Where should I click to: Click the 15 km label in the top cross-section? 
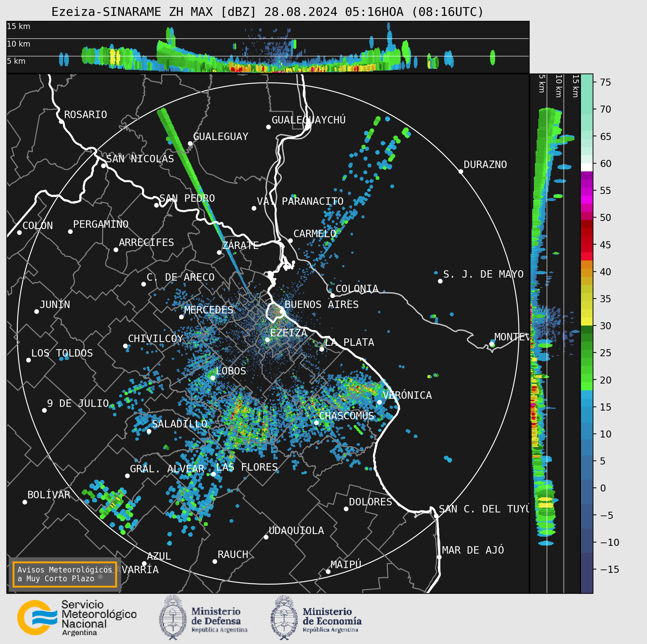click(x=19, y=26)
